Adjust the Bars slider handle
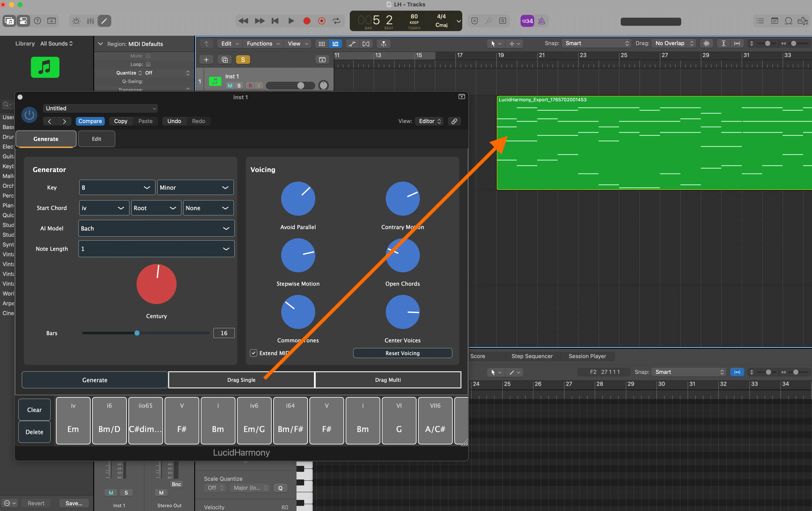Screen dimensions: 812x511 (137, 333)
